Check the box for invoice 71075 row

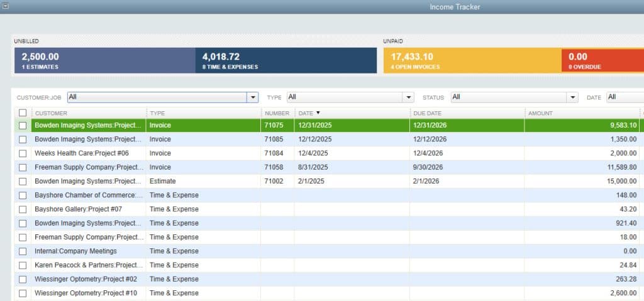coord(23,126)
